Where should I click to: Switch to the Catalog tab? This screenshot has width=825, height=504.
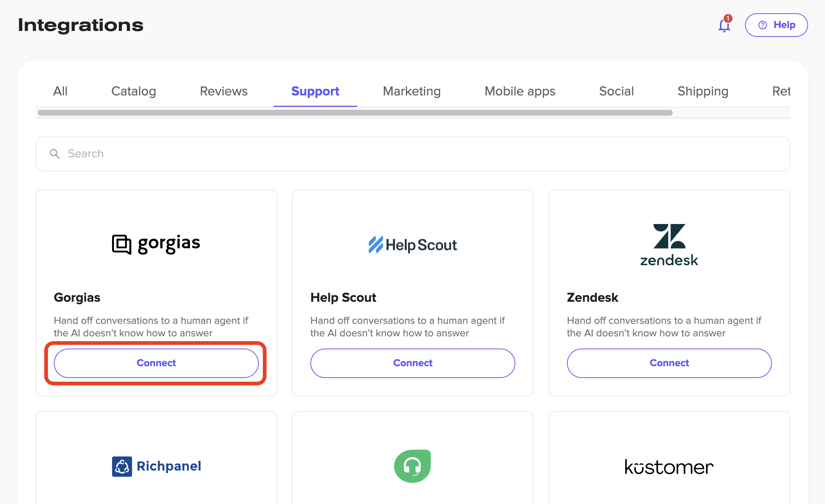pyautogui.click(x=133, y=91)
